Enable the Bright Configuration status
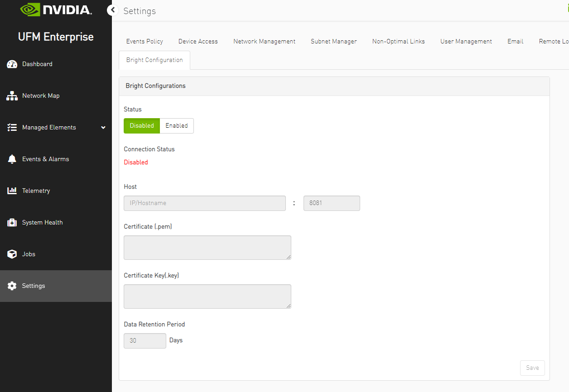 tap(176, 125)
